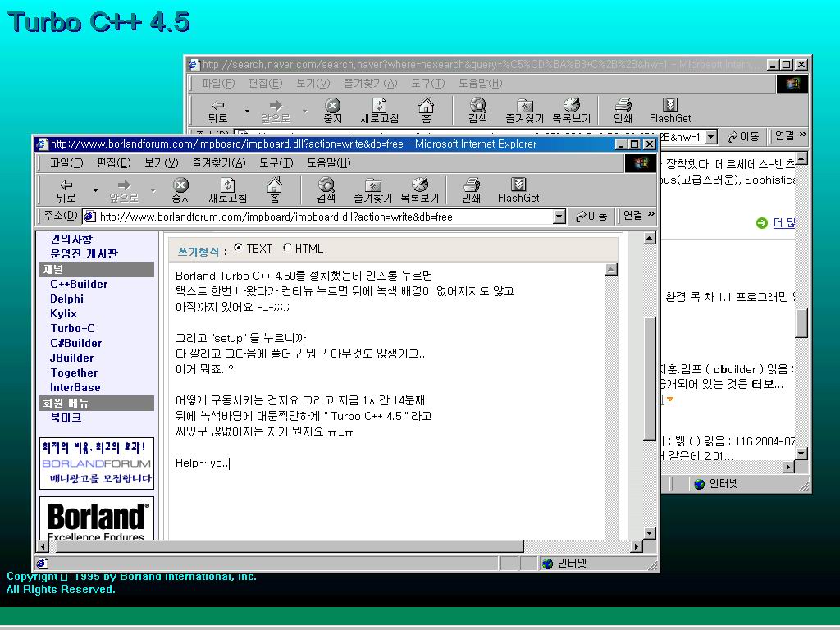The width and height of the screenshot is (840, 630).
Task: Open the Back button history dropdown arrow
Action: 95,190
